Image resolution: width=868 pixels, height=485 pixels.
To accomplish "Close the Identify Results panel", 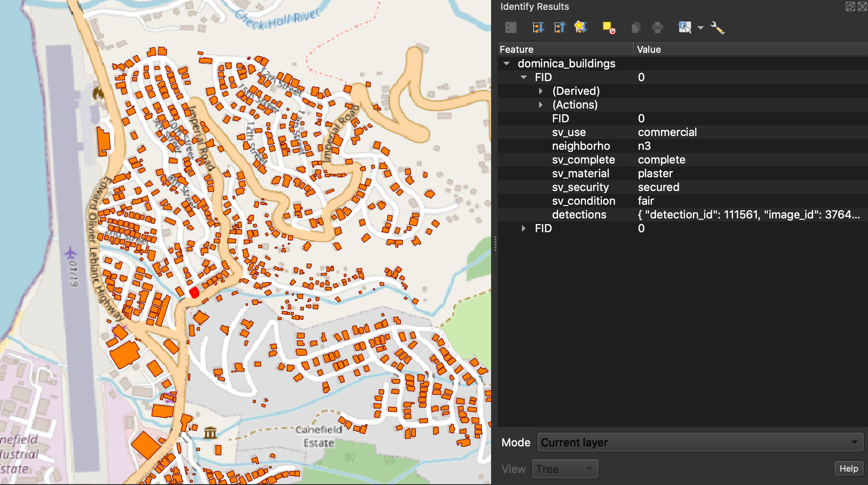I will 862,6.
